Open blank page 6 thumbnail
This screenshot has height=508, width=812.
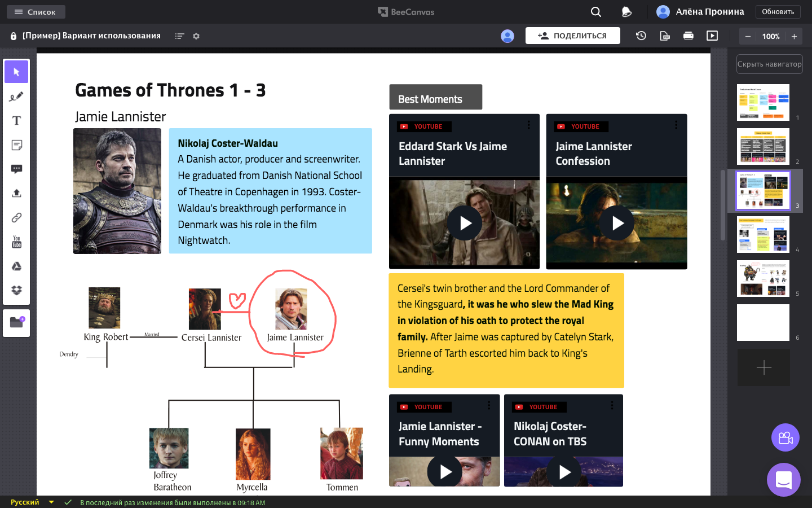coord(763,322)
